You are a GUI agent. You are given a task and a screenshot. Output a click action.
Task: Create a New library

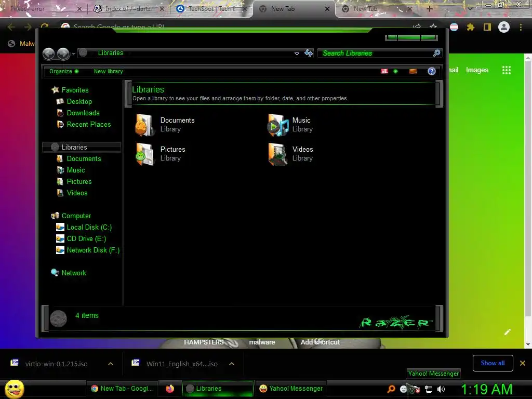pos(109,71)
